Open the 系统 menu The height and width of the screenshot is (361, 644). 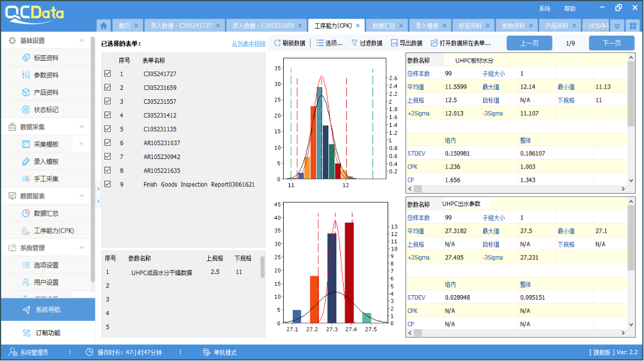tap(545, 8)
